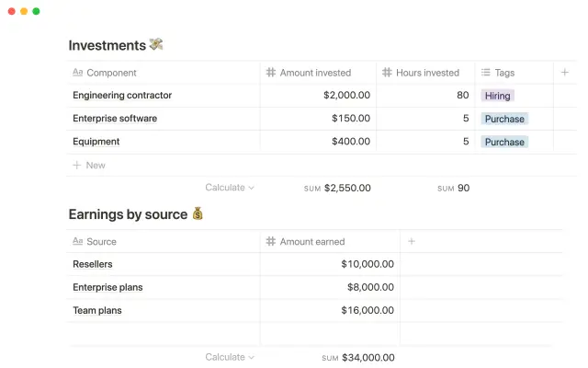Image resolution: width=588 pixels, height=368 pixels.
Task: Click the plus icon to add Earnings column
Action: [x=412, y=241]
